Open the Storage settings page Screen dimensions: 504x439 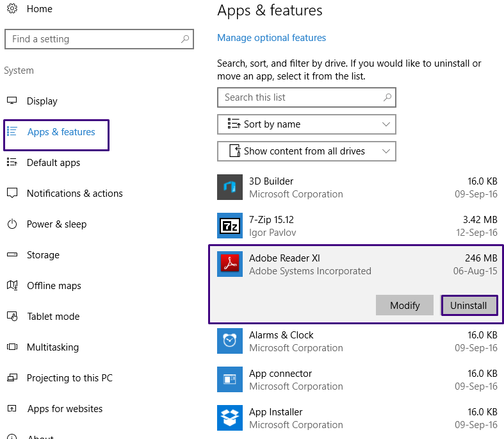(43, 255)
